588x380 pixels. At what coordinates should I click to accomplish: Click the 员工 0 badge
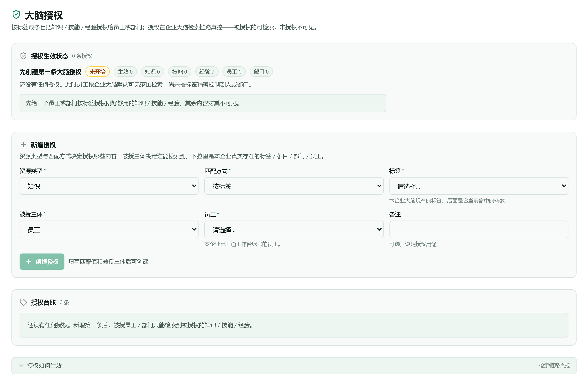click(234, 72)
